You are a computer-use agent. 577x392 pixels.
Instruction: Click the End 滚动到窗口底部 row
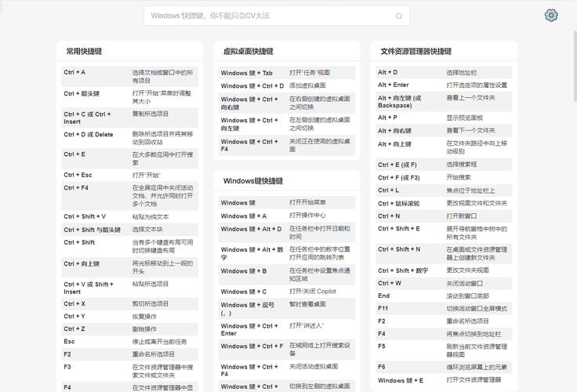[x=444, y=296]
